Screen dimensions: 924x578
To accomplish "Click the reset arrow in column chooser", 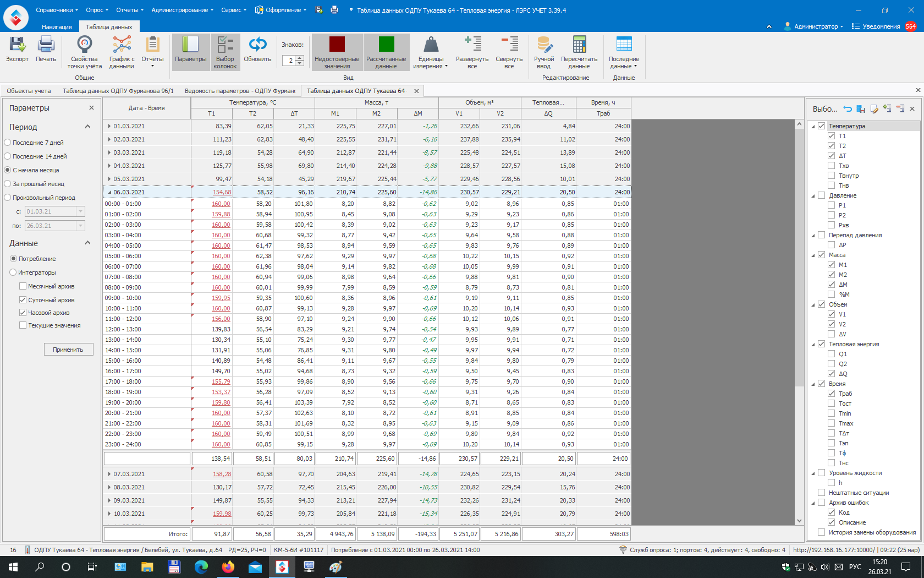I will pyautogui.click(x=848, y=108).
